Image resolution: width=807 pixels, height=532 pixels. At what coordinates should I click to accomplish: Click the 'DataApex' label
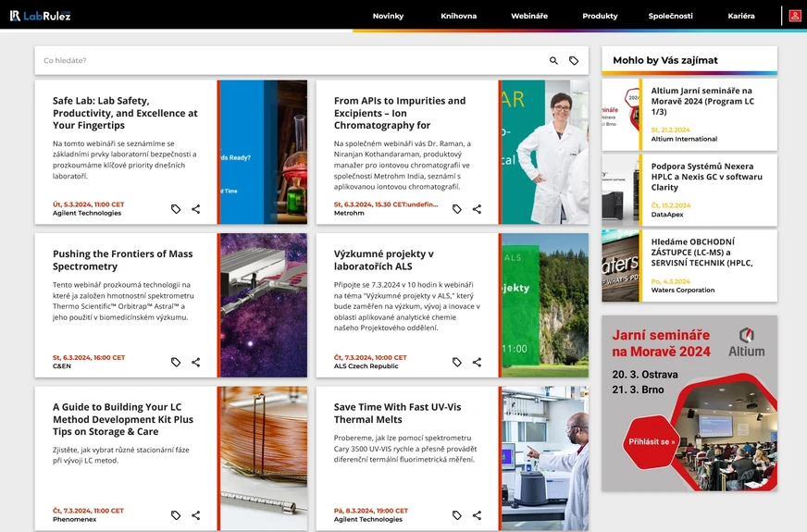667,215
